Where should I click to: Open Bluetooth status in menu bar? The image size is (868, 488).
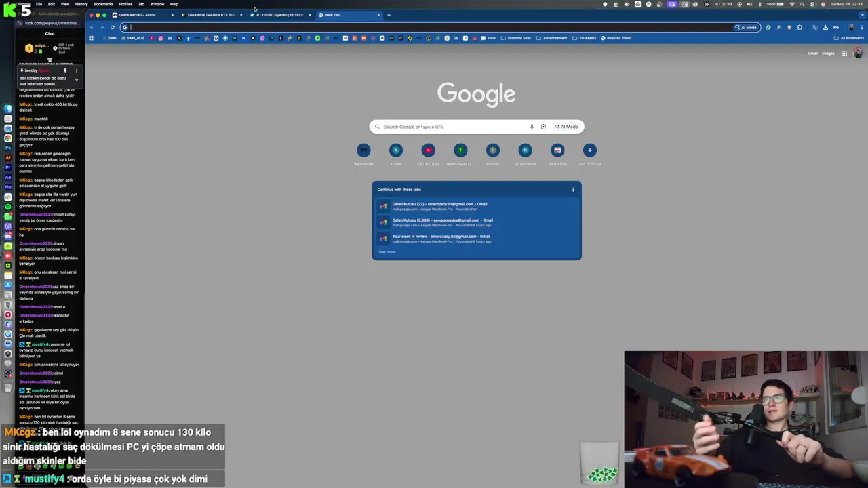[759, 4]
